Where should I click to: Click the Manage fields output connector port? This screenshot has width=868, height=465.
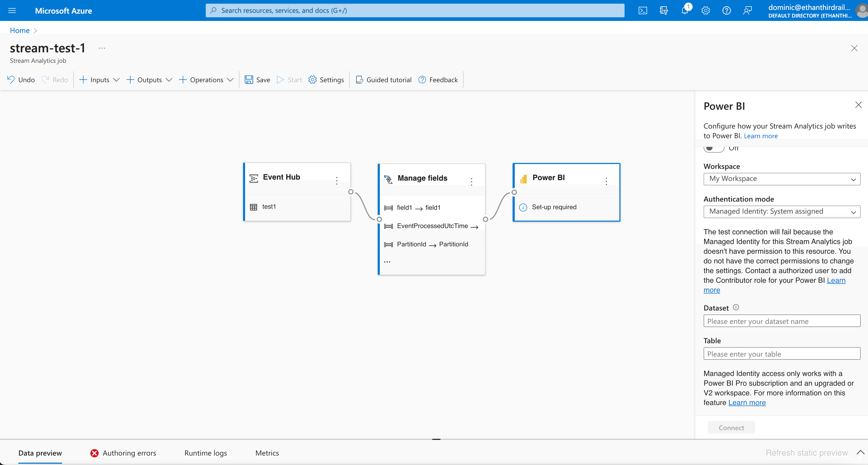[486, 219]
